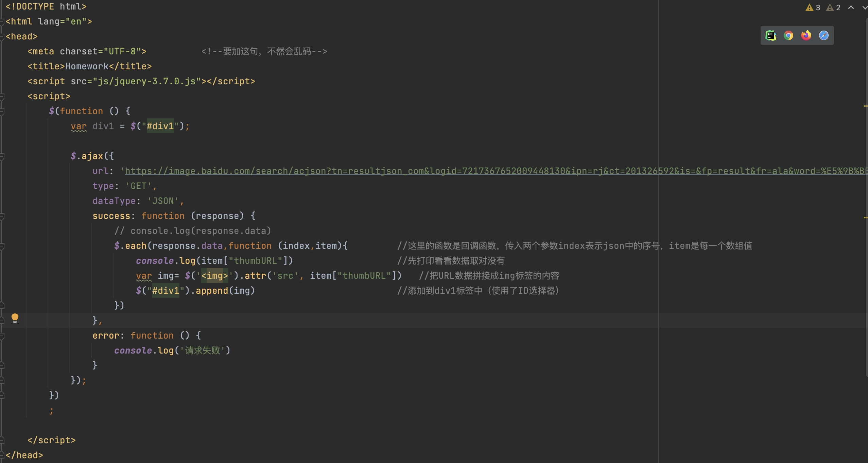
Task: Open the image.baidu.com URL link
Action: click(x=496, y=171)
